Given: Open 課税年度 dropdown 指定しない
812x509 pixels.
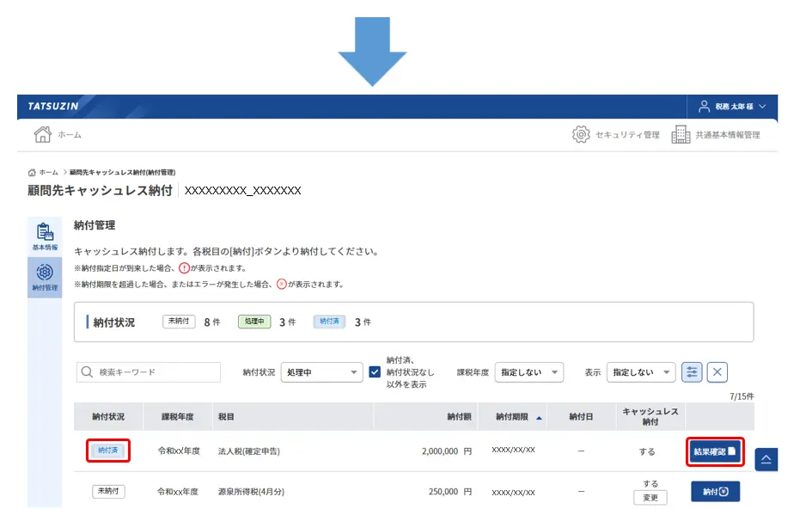Looking at the screenshot, I should pos(529,372).
